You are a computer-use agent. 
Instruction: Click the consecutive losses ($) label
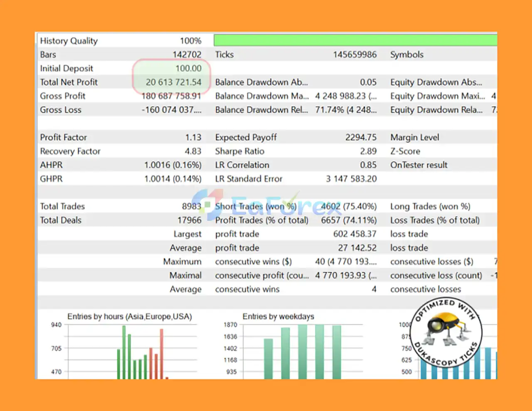(x=431, y=261)
